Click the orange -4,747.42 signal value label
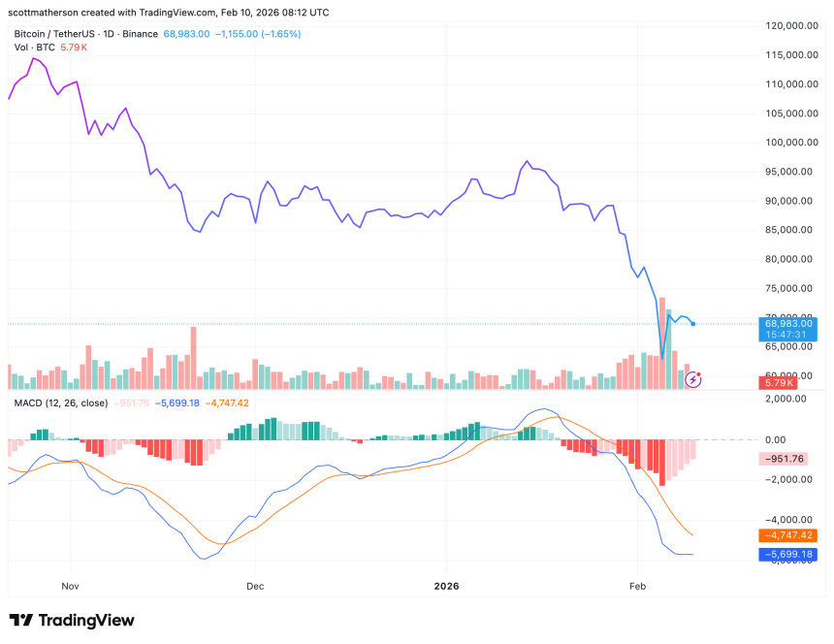This screenshot has height=644, width=834. pos(787,535)
